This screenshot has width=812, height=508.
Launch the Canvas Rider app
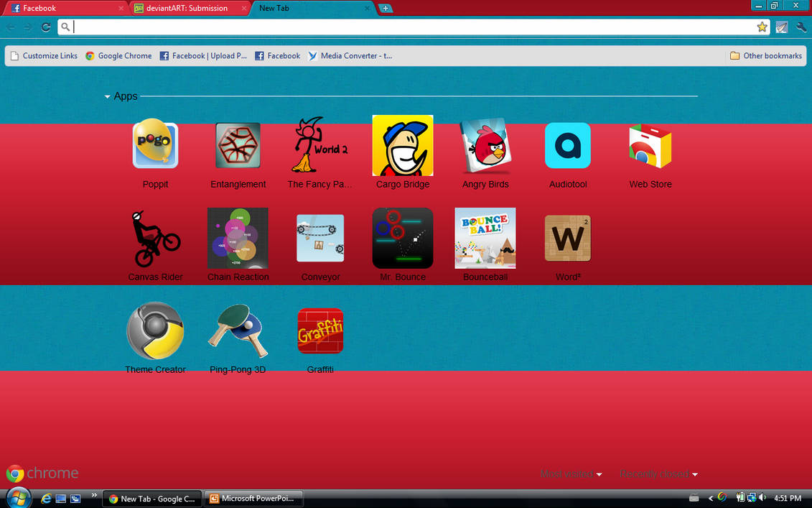pos(155,239)
